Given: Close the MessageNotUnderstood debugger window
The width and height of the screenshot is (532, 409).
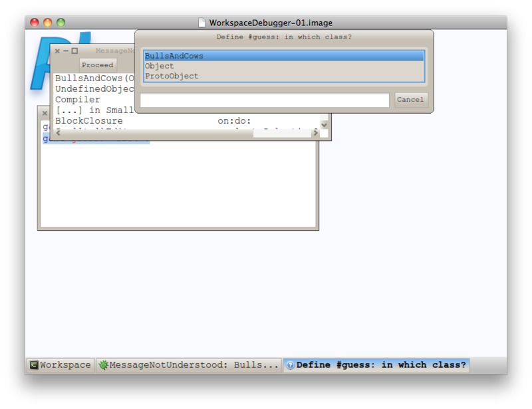Looking at the screenshot, I should [x=57, y=51].
